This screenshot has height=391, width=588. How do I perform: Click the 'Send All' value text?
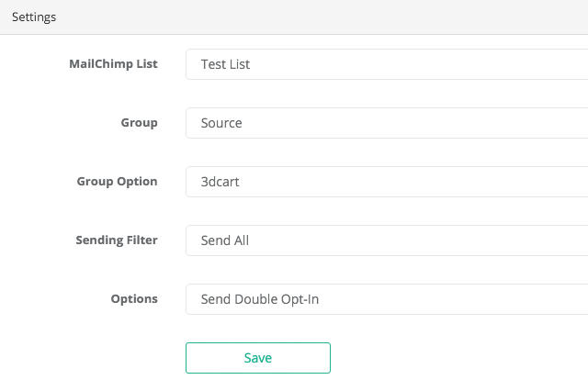pos(225,240)
